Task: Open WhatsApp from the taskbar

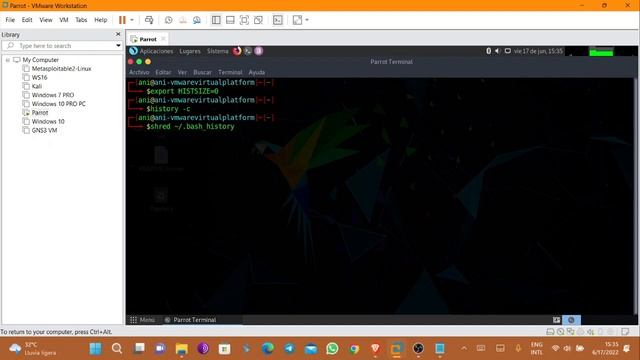Action: pyautogui.click(x=332, y=349)
